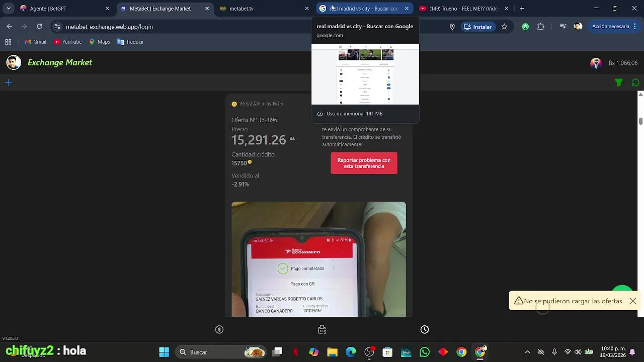Click the Exchange Market profile avatar
Viewport: 644px width, 362px height.
(x=14, y=62)
